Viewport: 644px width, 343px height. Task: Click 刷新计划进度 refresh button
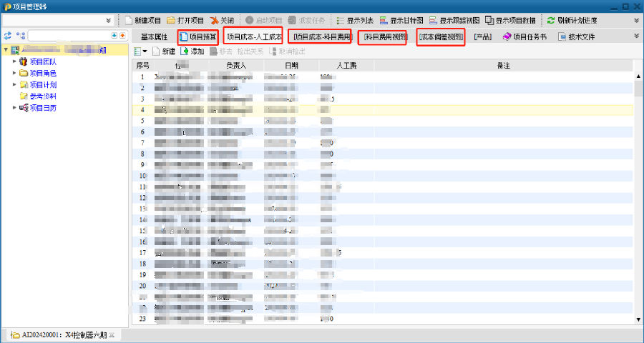coord(572,20)
